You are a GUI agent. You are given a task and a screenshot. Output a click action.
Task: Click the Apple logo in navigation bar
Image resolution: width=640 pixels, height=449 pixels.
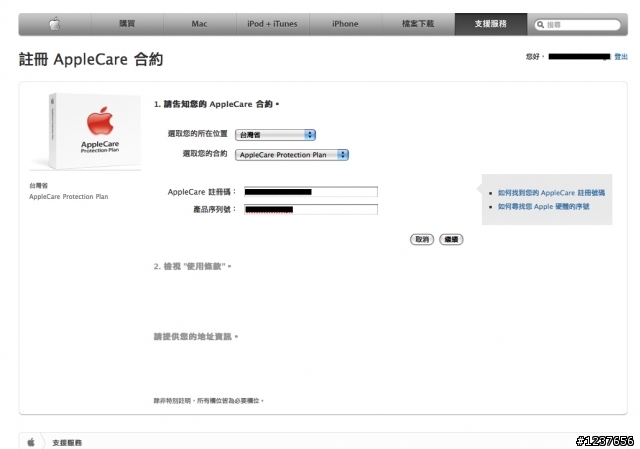coord(55,24)
